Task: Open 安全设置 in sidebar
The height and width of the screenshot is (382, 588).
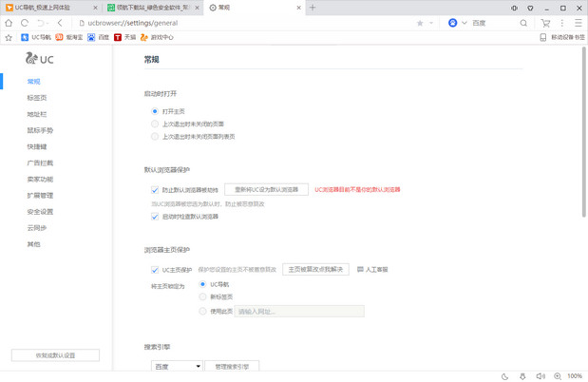Action: (40, 212)
